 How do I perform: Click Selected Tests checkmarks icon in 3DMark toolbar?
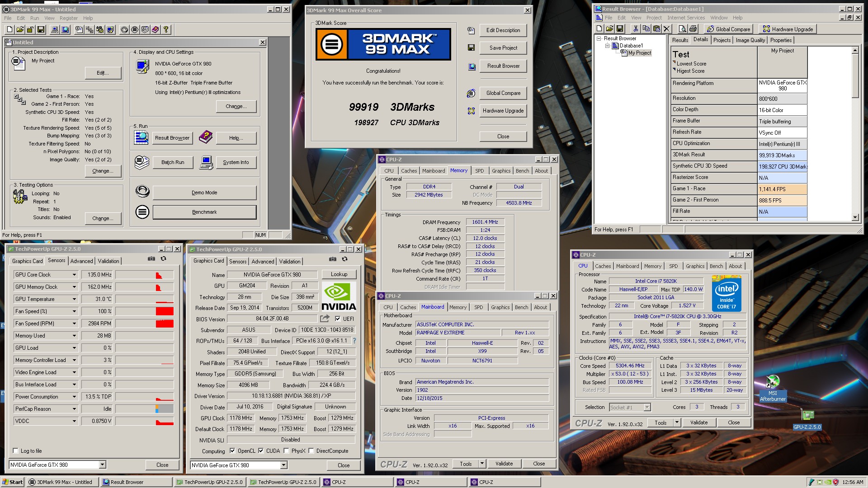click(x=90, y=29)
